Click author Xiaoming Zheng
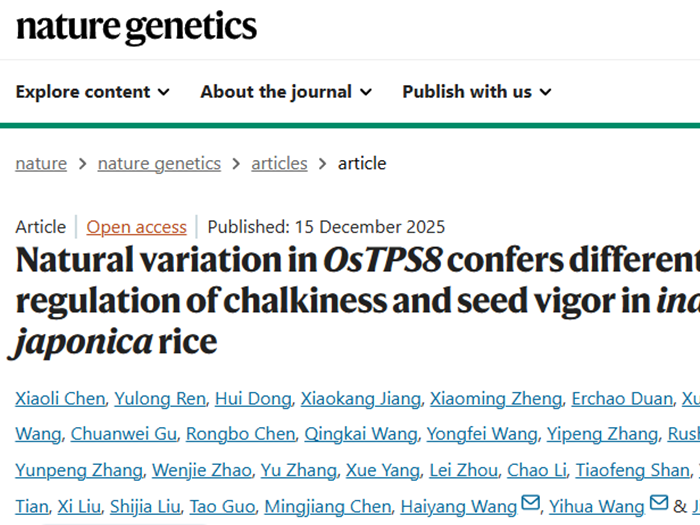The height and width of the screenshot is (525, 700). [496, 399]
